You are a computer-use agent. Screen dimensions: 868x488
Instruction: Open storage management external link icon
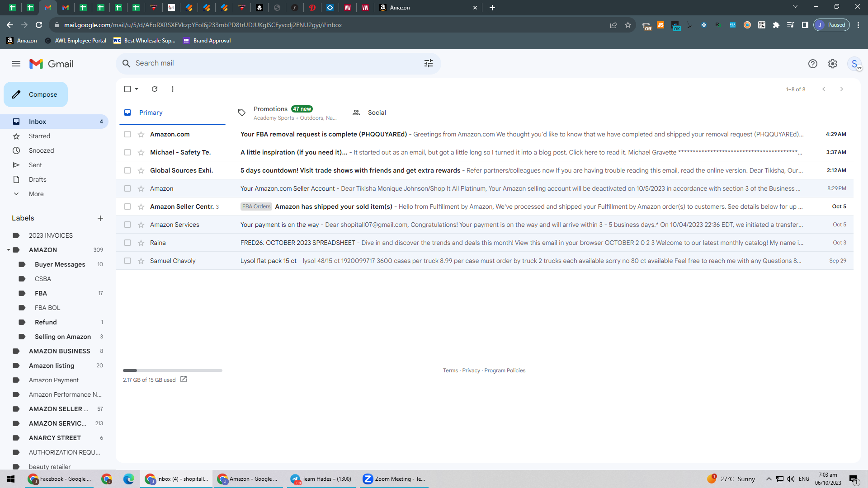184,380
